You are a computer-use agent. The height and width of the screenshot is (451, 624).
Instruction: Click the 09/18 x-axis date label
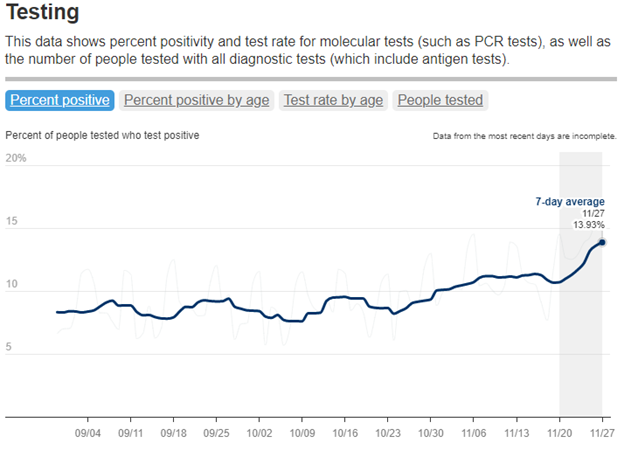tap(174, 433)
